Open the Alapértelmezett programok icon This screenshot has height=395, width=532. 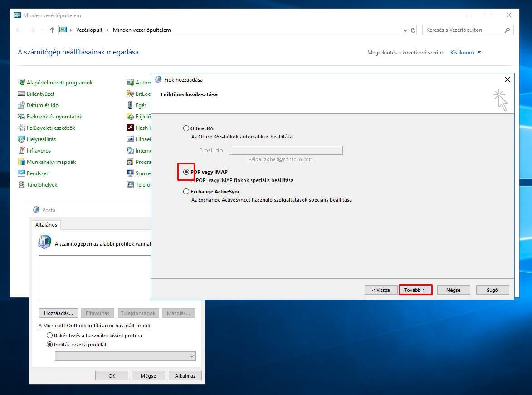point(21,83)
